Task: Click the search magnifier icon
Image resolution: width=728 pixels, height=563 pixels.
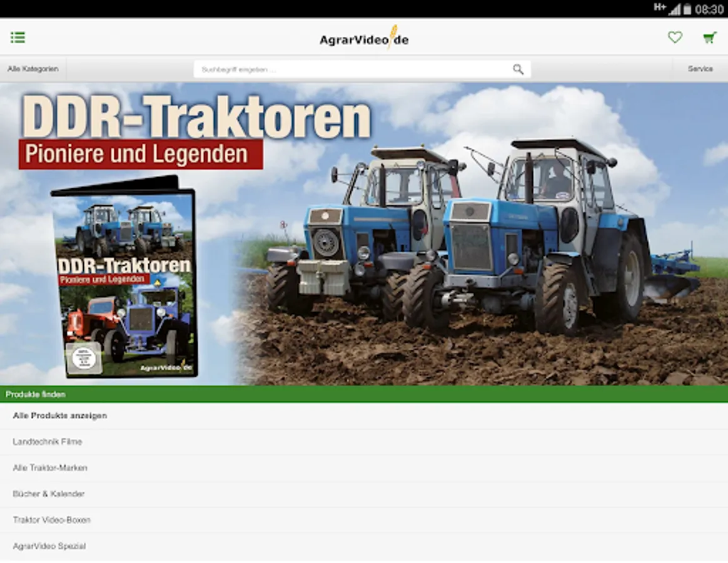Action: click(518, 69)
